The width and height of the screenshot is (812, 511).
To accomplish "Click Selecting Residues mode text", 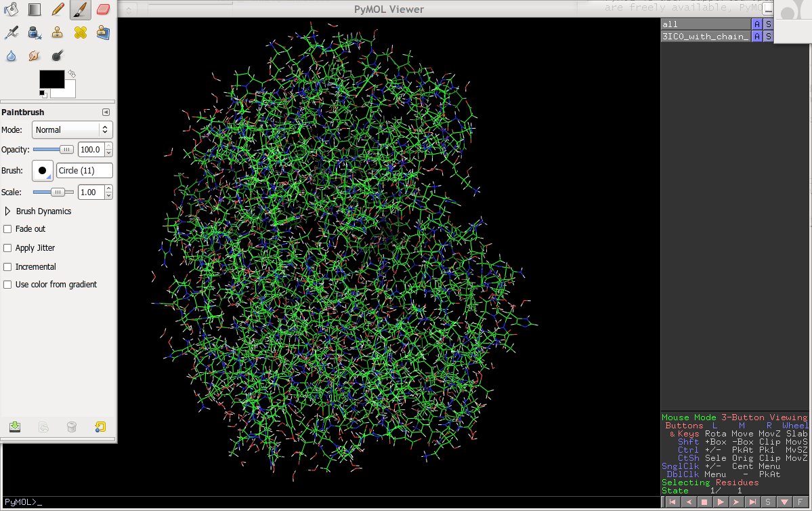I will [x=710, y=483].
